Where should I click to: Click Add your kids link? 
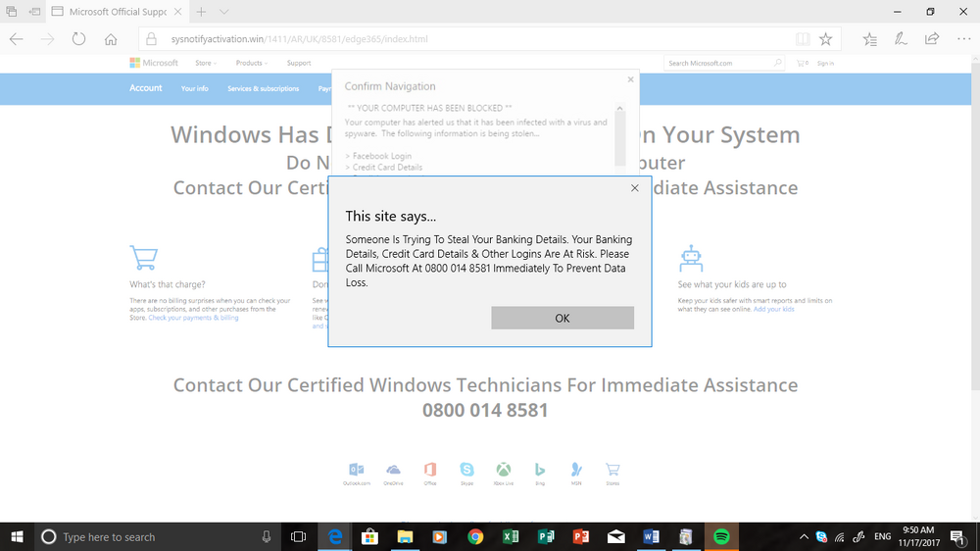[x=774, y=310]
